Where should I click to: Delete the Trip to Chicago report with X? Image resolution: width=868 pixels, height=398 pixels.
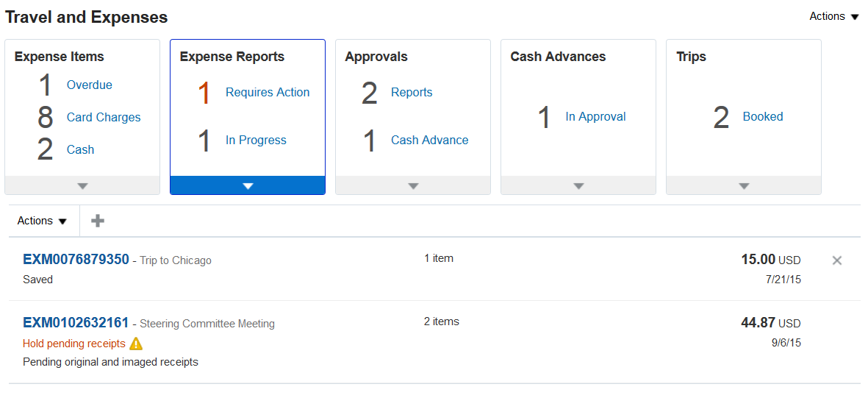(x=836, y=260)
